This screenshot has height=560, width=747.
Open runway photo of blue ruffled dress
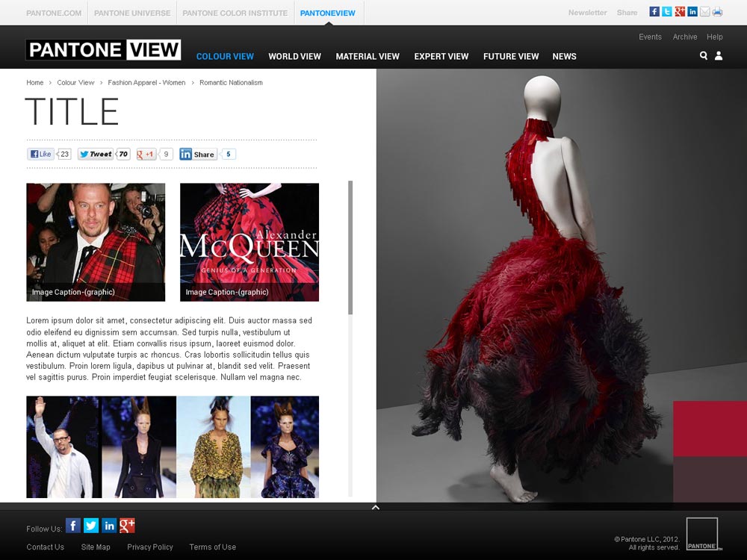285,447
